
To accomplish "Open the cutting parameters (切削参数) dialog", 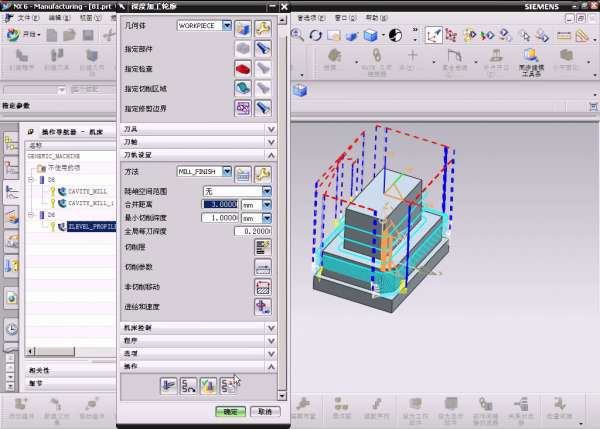I will point(264,266).
